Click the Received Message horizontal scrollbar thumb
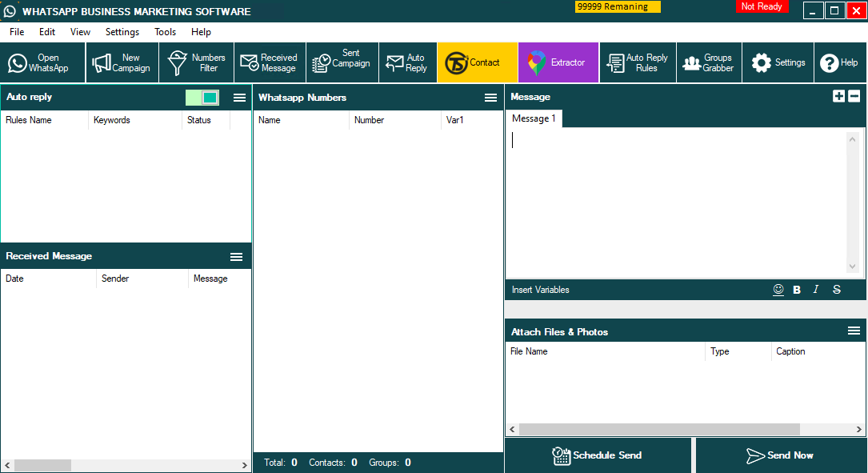868x473 pixels. click(42, 465)
